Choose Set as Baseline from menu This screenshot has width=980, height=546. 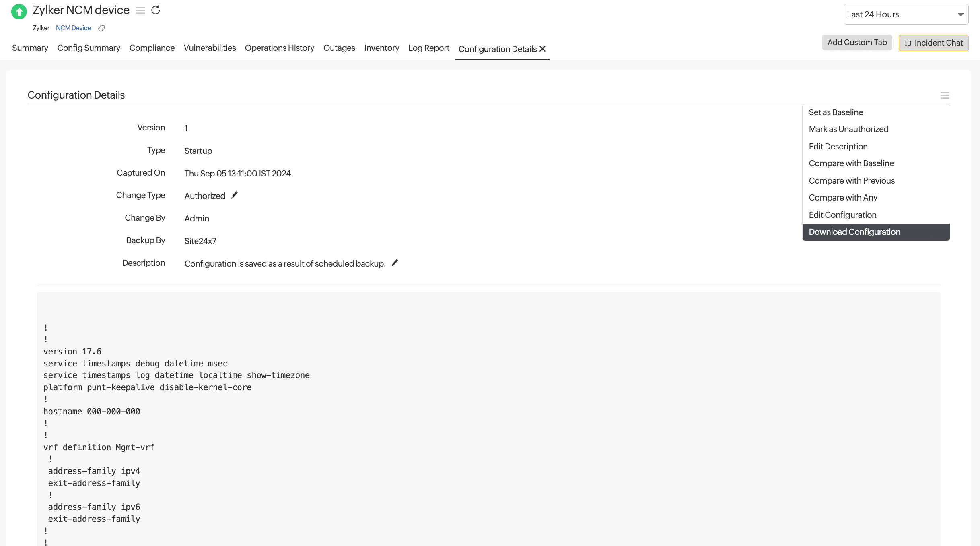[836, 112]
